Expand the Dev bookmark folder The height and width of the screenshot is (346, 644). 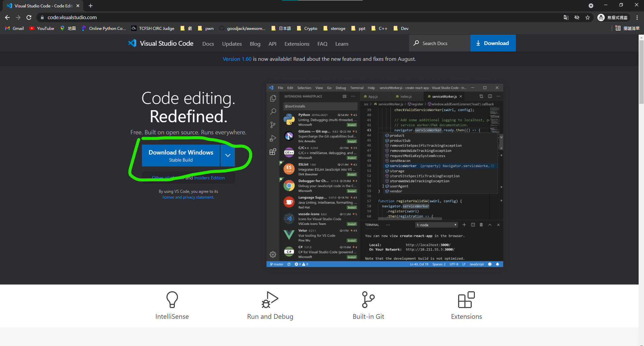point(401,29)
